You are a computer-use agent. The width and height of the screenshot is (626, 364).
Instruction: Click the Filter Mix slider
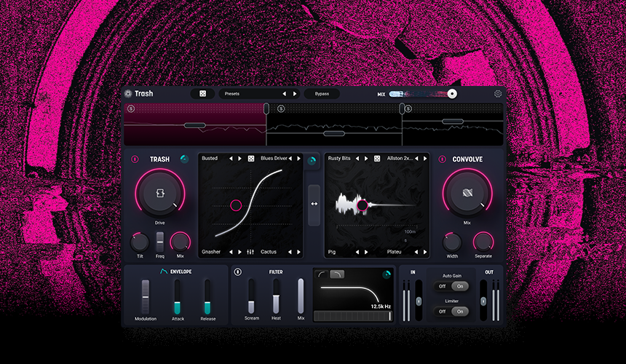pos(301,296)
